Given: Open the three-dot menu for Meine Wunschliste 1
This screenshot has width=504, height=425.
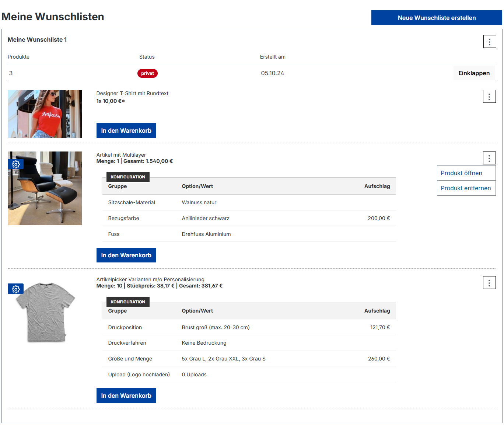Looking at the screenshot, I should [x=490, y=42].
